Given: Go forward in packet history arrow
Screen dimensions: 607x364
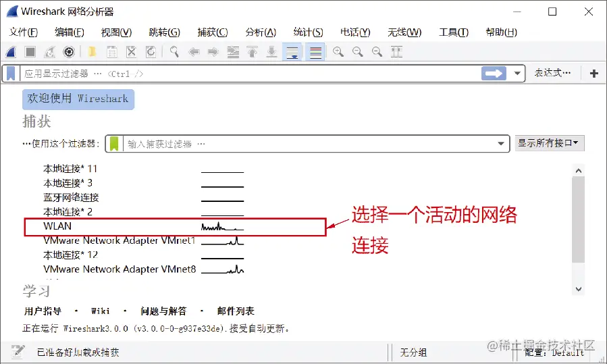Looking at the screenshot, I should 213,51.
